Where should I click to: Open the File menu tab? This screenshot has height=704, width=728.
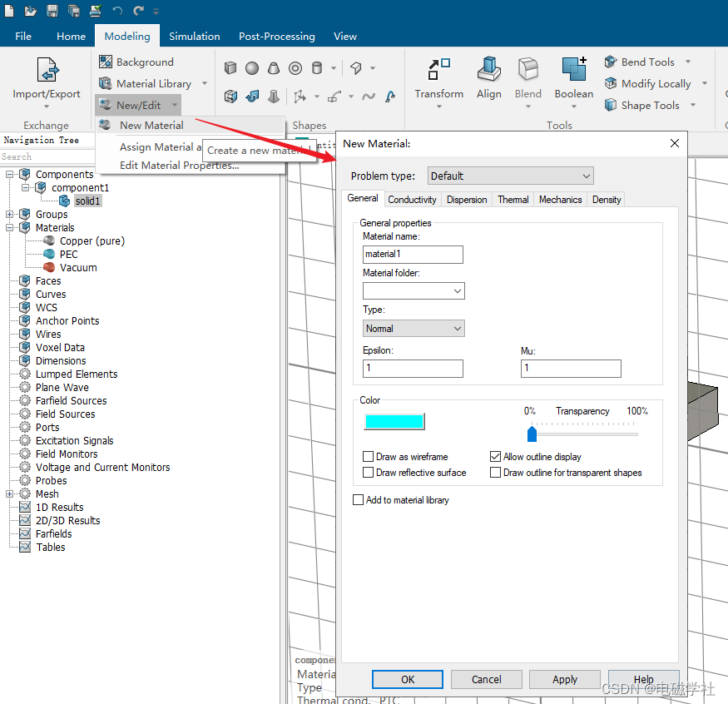(x=23, y=37)
